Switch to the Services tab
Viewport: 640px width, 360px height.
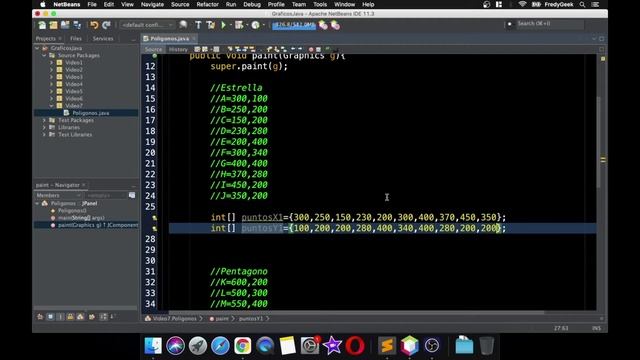coord(103,38)
